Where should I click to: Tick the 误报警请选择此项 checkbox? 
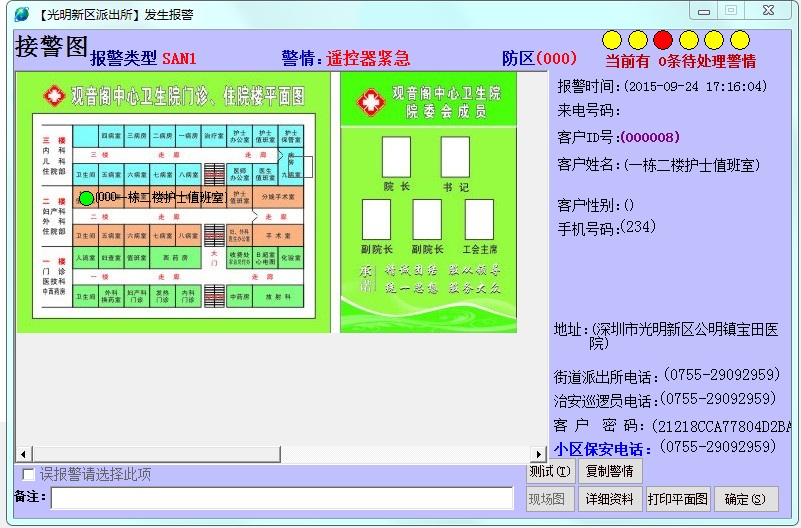28,474
